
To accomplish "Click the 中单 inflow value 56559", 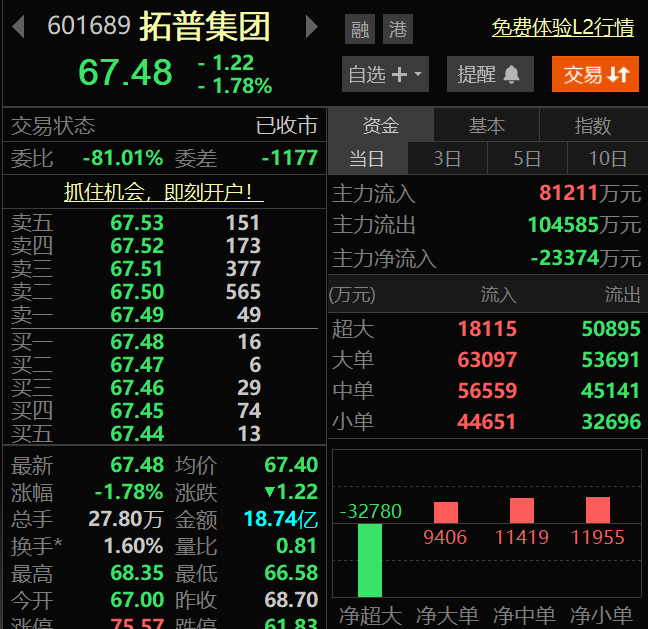I will tap(487, 391).
